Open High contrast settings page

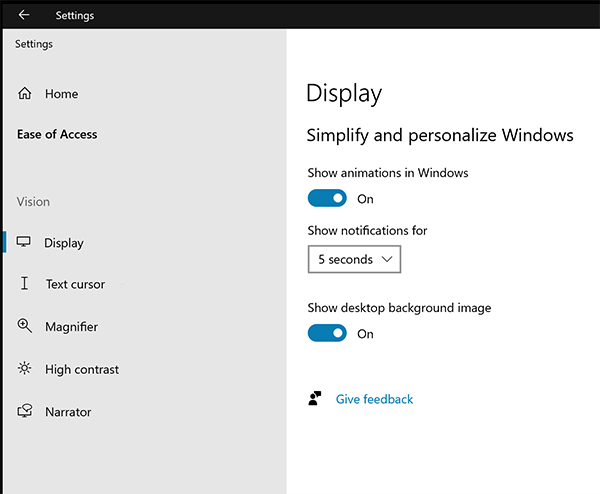tap(82, 370)
